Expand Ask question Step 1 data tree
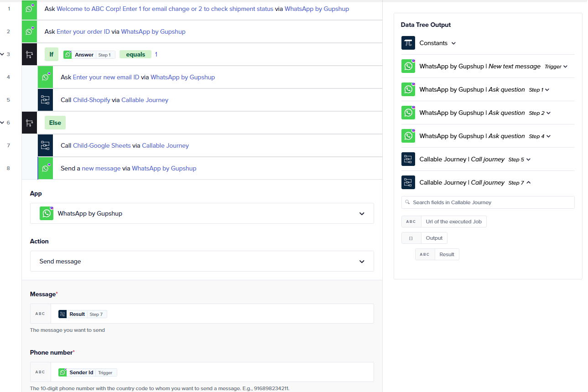Screen dimensions: 588x392 coord(547,90)
